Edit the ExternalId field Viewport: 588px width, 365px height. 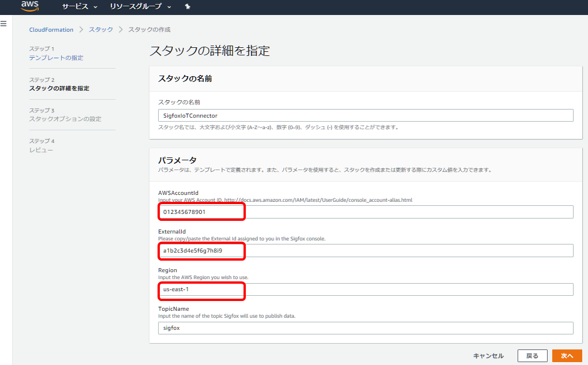pos(366,250)
